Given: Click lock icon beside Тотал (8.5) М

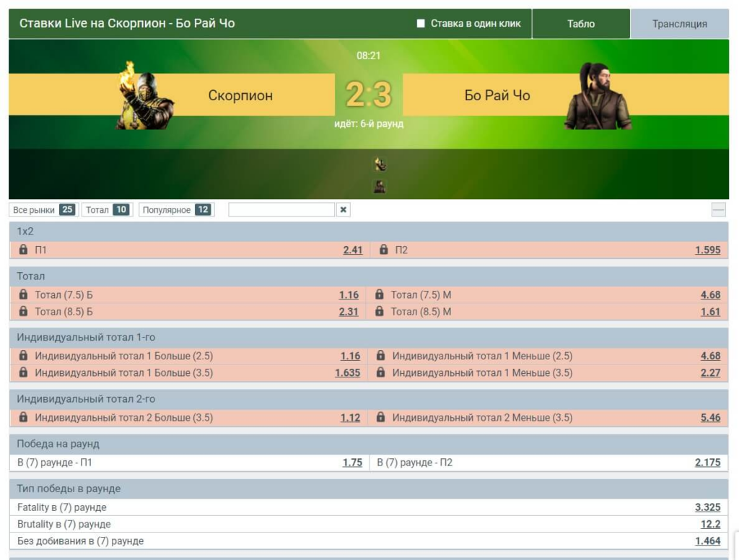Looking at the screenshot, I should point(380,311).
